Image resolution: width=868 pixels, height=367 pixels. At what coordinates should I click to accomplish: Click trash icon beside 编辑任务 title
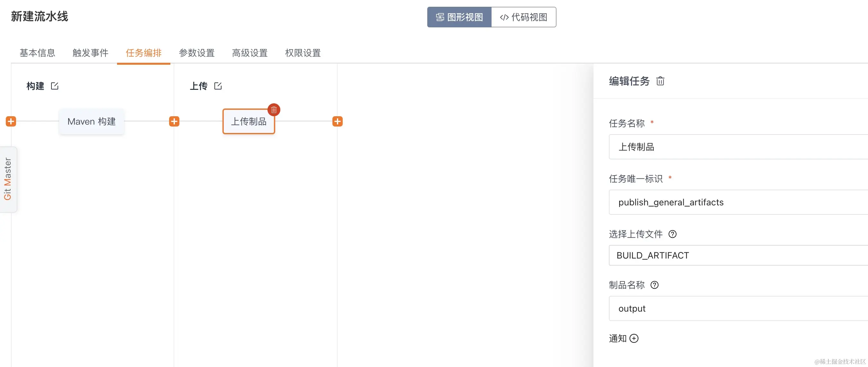click(660, 81)
